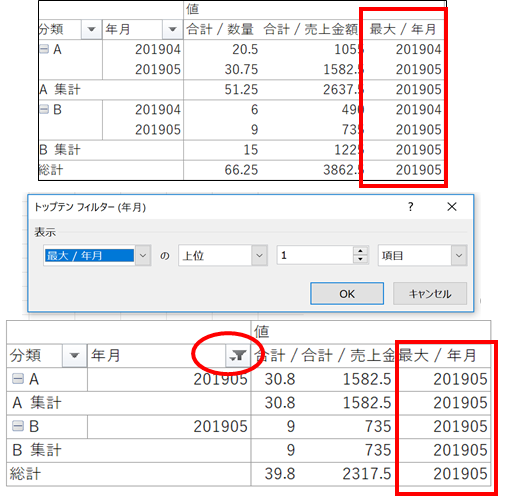
Task: Click the item count input field showing 1
Action: 315,256
